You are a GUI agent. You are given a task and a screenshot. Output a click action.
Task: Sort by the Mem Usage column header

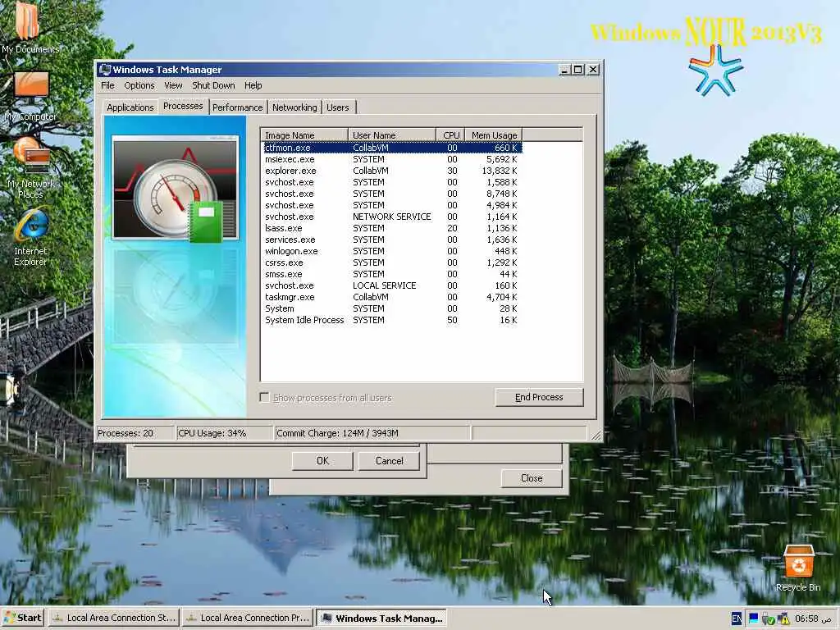coord(493,135)
